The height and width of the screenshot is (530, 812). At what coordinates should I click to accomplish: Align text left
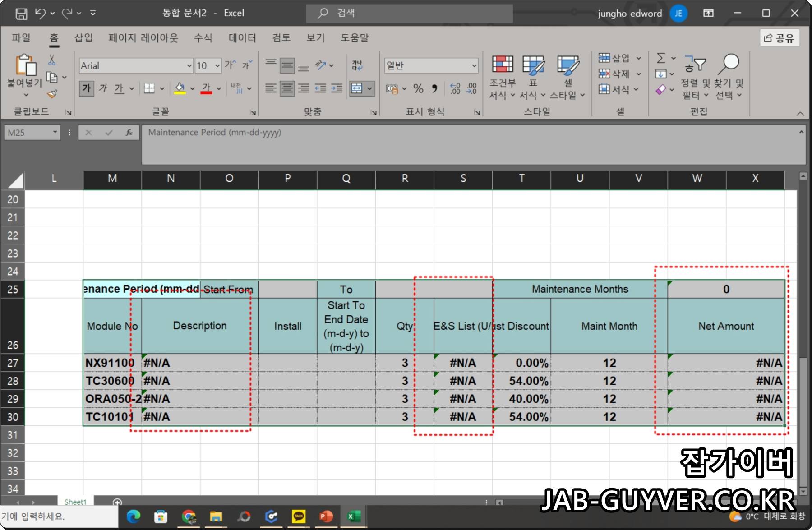tap(271, 88)
